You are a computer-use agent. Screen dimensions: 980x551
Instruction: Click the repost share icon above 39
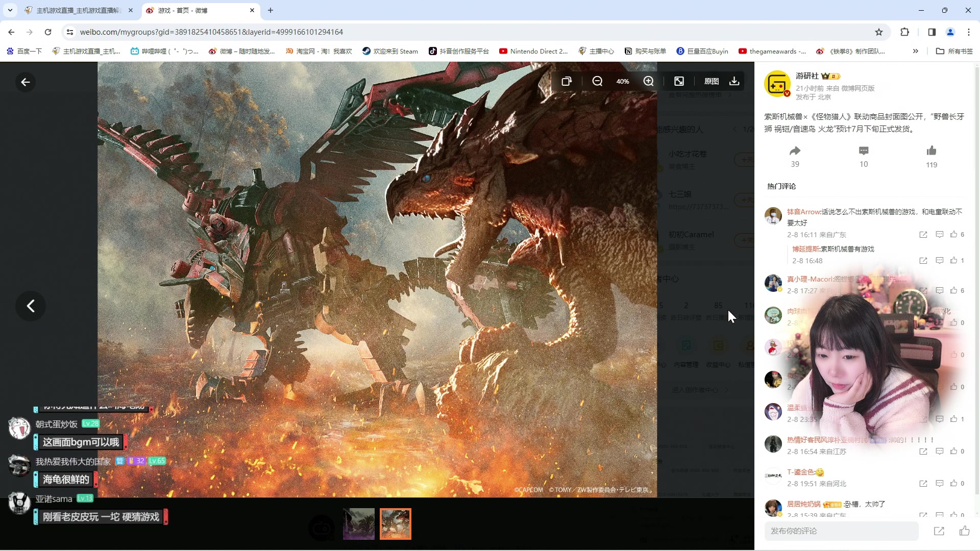pyautogui.click(x=795, y=151)
